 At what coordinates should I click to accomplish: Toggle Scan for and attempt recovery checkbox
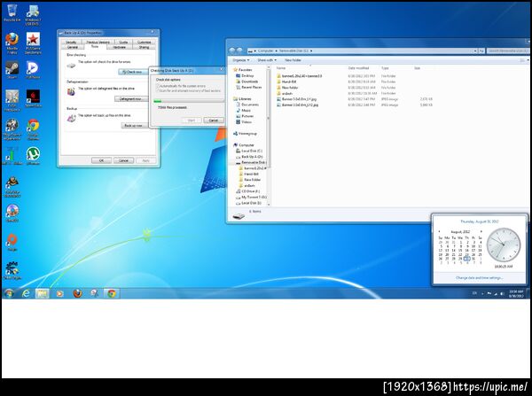coord(158,90)
